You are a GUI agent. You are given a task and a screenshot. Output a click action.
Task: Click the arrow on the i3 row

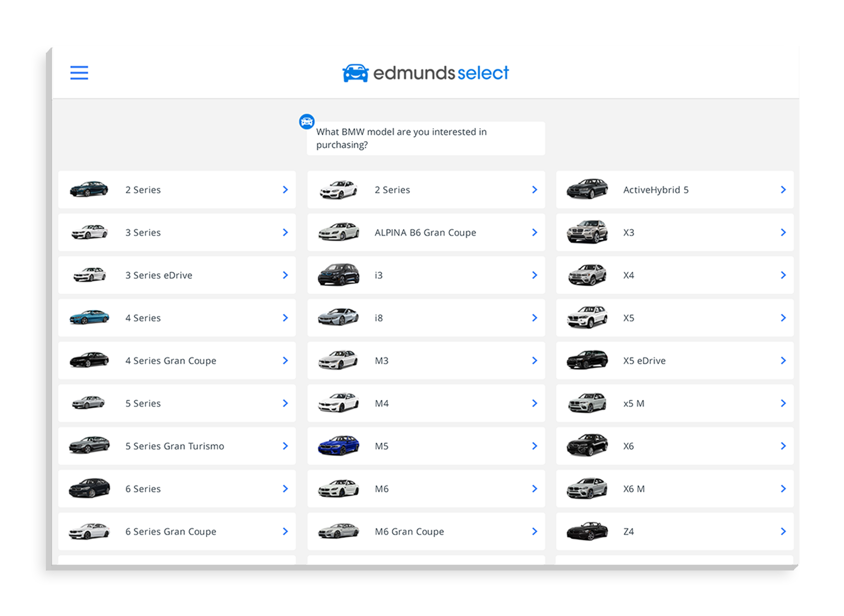tap(535, 275)
